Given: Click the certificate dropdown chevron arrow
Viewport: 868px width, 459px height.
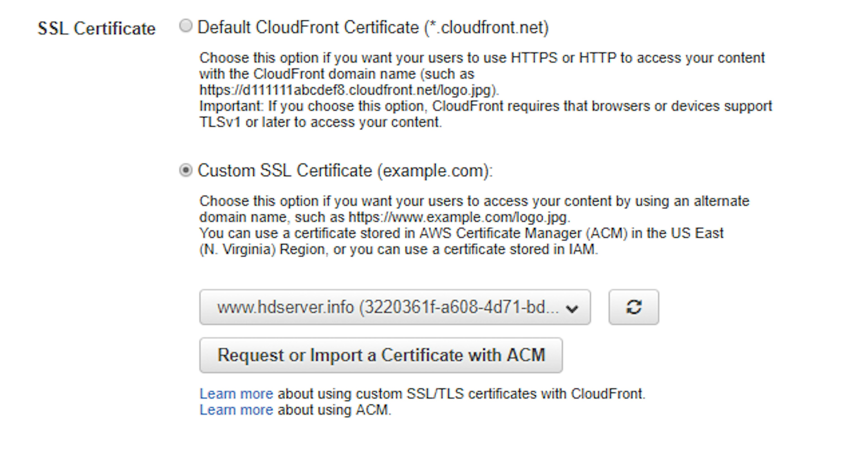Looking at the screenshot, I should [x=572, y=308].
